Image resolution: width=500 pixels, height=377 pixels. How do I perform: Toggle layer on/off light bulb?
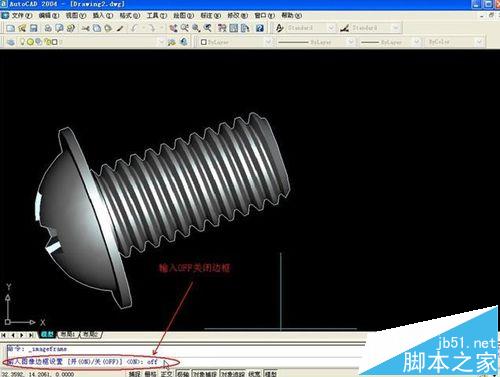[x=23, y=42]
